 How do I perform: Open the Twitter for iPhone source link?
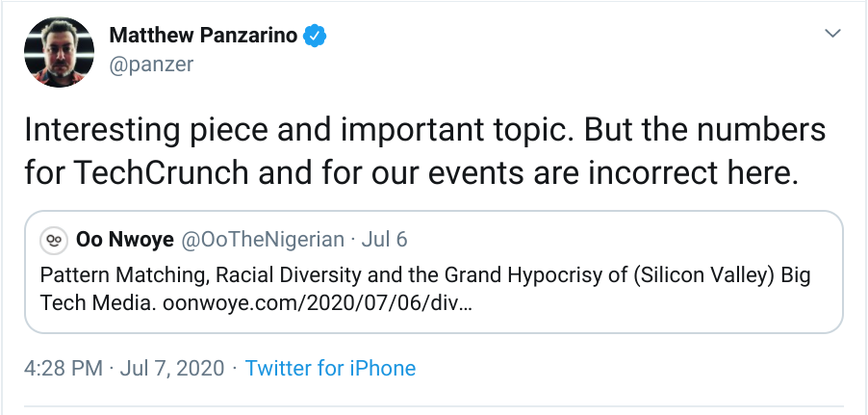point(330,368)
